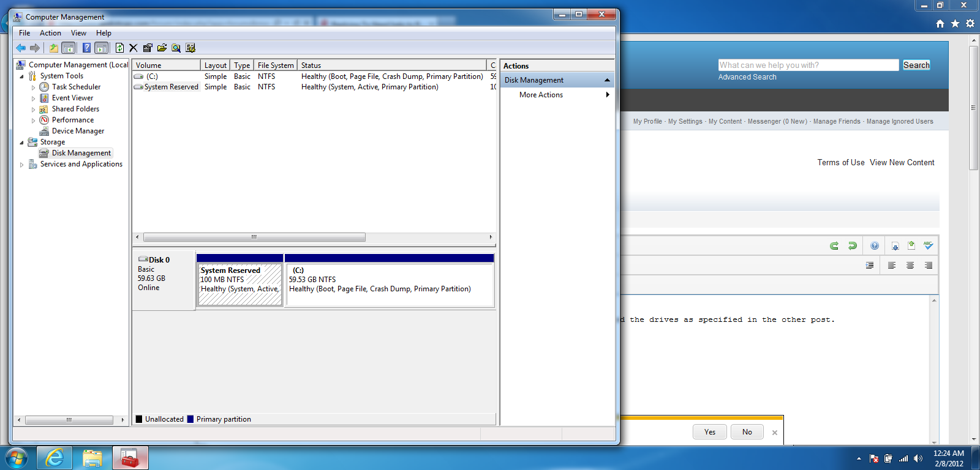
Task: Click the browser search field
Action: coord(809,65)
